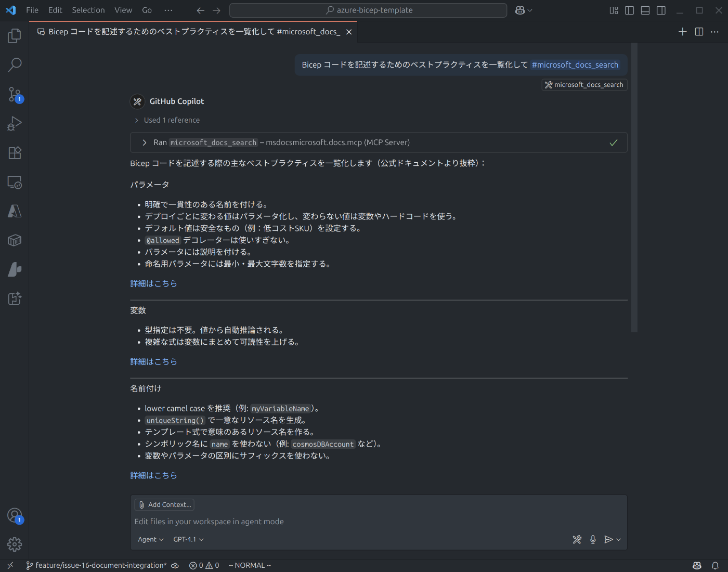
Task: Click the chat vertical scrollbar
Action: (634, 188)
